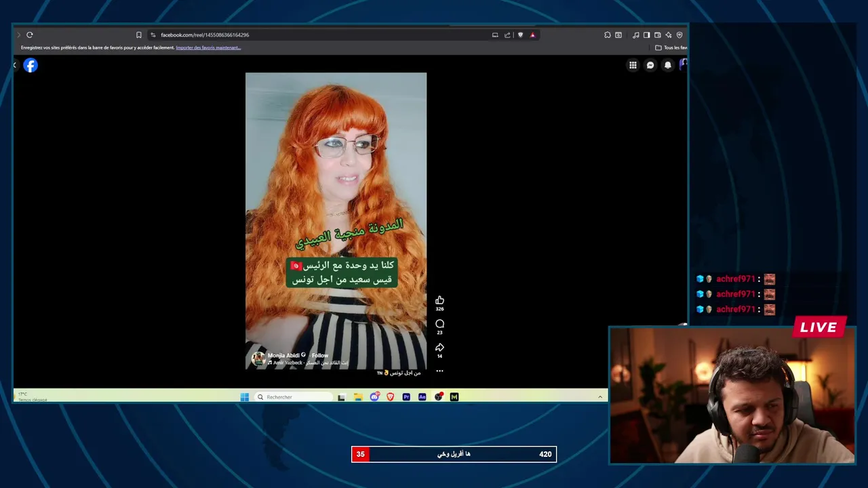The height and width of the screenshot is (488, 868).
Task: Share this page via address bar icon
Action: (x=507, y=35)
